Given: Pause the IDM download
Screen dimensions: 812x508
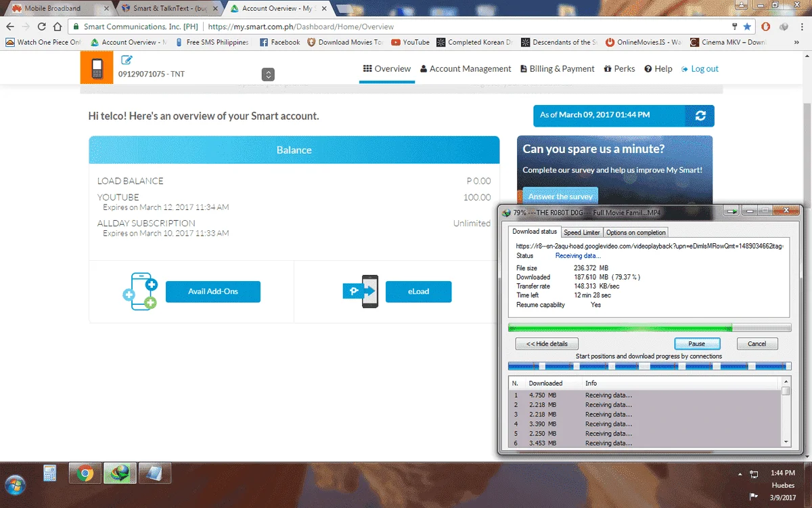Looking at the screenshot, I should click(x=697, y=343).
